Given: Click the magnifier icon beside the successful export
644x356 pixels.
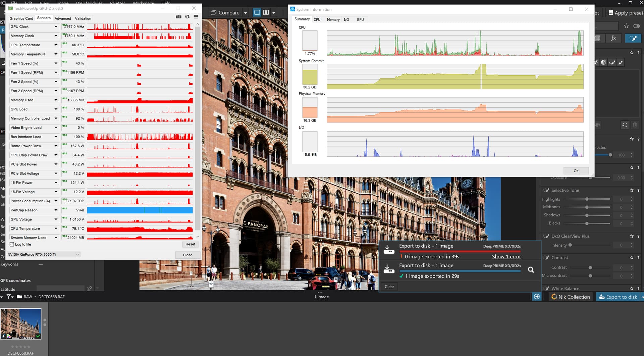Looking at the screenshot, I should point(531,270).
